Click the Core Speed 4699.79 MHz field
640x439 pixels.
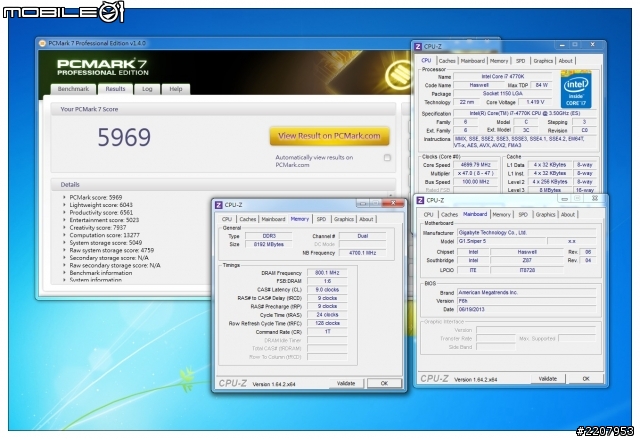pyautogui.click(x=475, y=165)
